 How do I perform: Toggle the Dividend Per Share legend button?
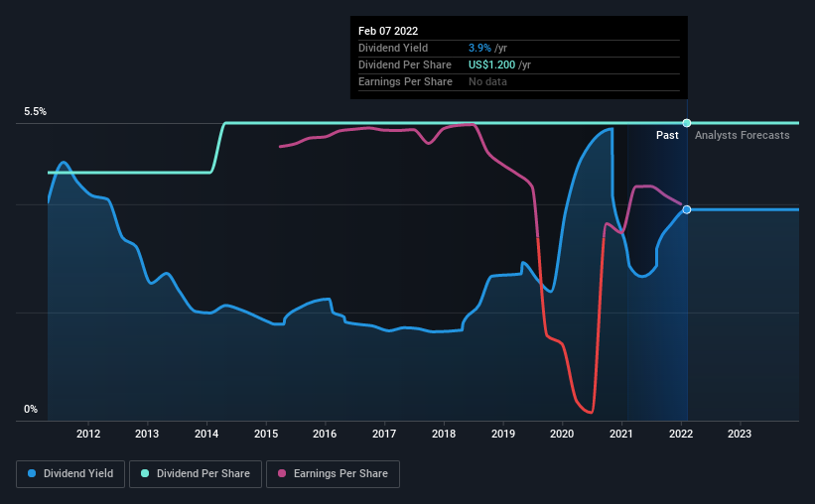coord(196,474)
